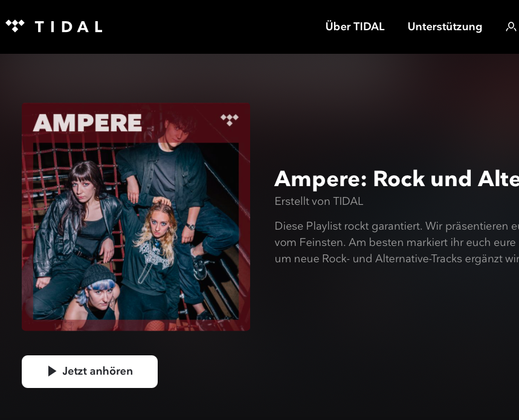Click the play triangle icon in button

[52, 371]
